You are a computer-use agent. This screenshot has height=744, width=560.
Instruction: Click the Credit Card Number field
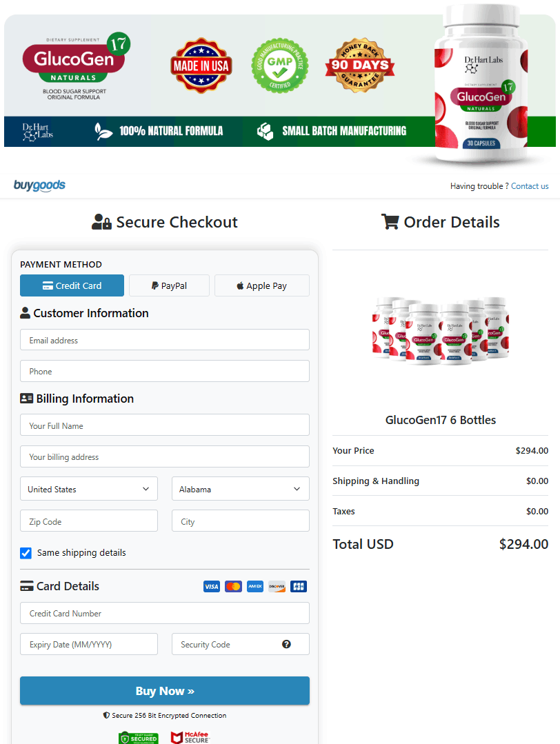coord(165,613)
